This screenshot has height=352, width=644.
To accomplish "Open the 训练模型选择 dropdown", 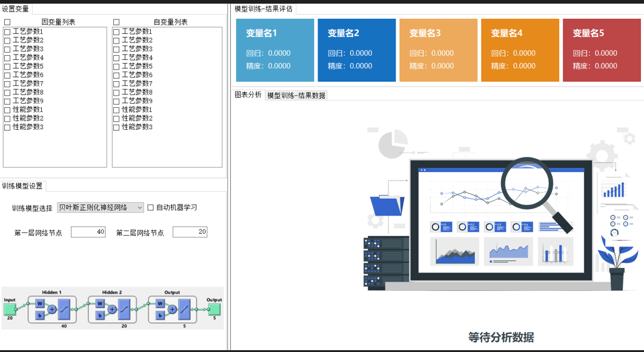I will tap(101, 208).
